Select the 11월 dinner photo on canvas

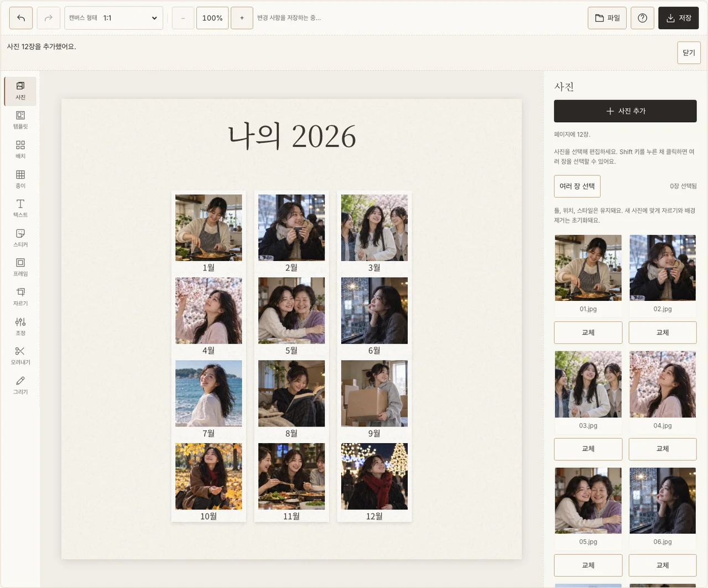(291, 476)
